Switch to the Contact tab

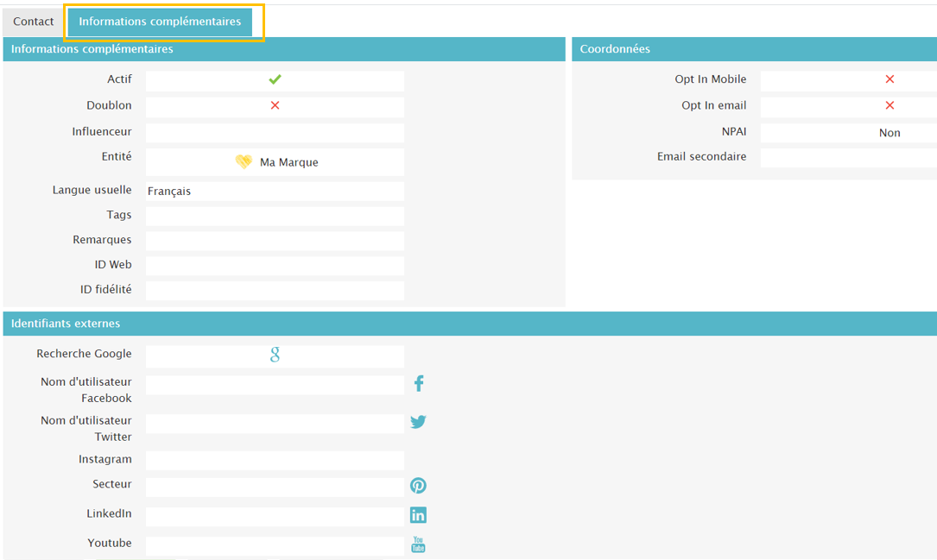[x=34, y=22]
